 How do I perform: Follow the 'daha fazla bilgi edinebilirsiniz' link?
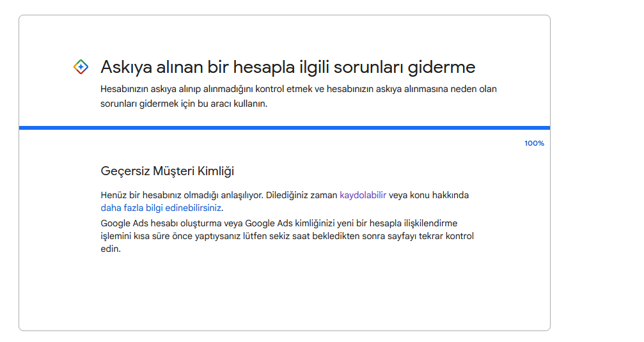pyautogui.click(x=161, y=208)
